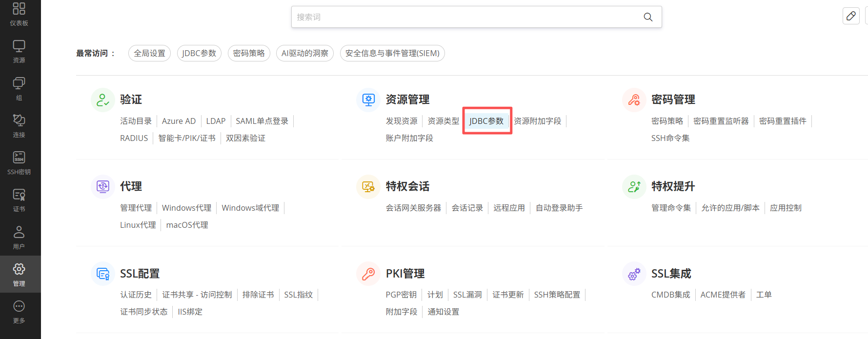Open the highlighted JDBC参数 link

486,121
